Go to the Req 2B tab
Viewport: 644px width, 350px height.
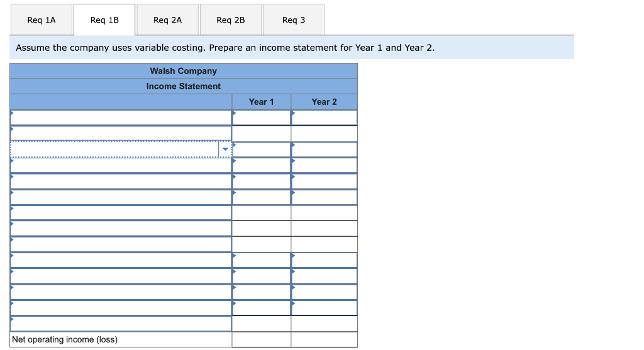click(230, 19)
